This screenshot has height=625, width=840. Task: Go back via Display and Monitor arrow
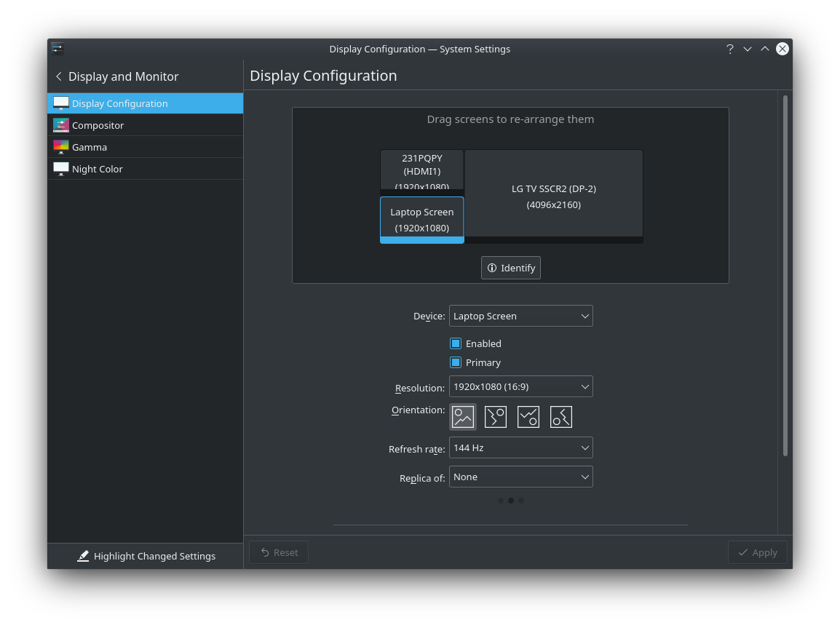click(59, 76)
